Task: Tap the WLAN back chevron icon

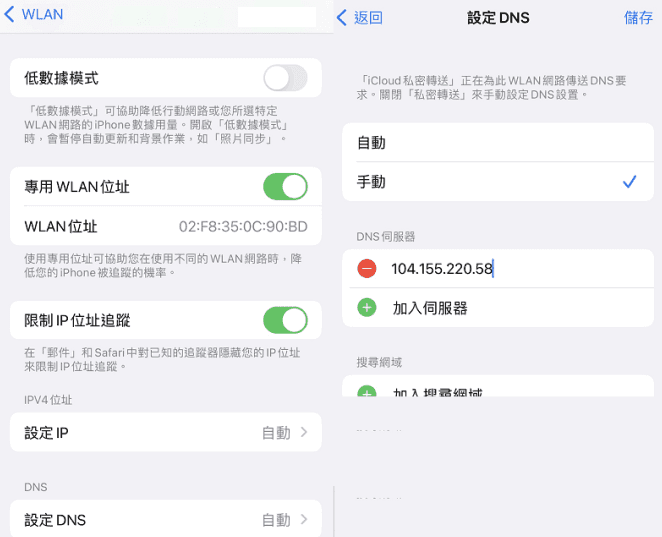Action: click(9, 15)
